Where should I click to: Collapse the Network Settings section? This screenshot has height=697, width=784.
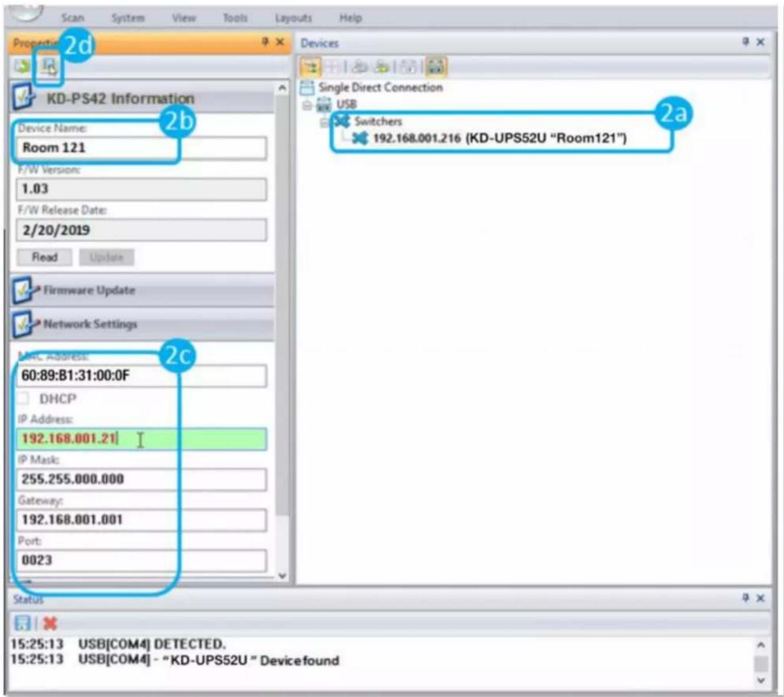coord(142,324)
